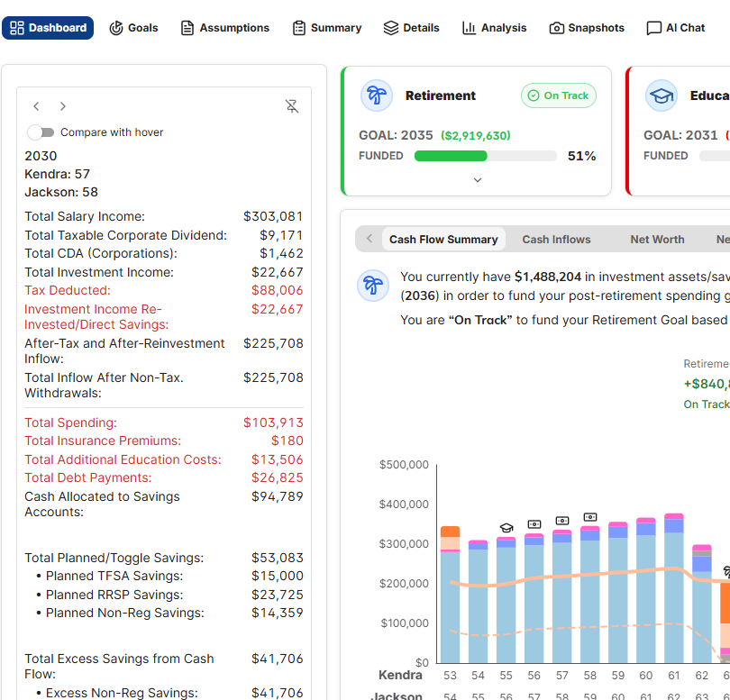
Task: Switch to the Cash Inflows tab
Action: coord(556,240)
